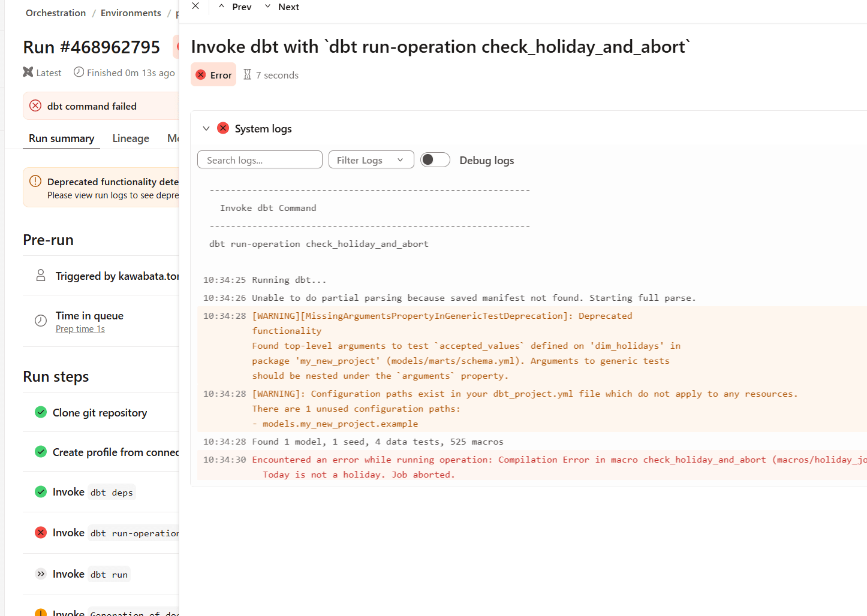
Task: Click in the Search logs field
Action: coord(260,160)
